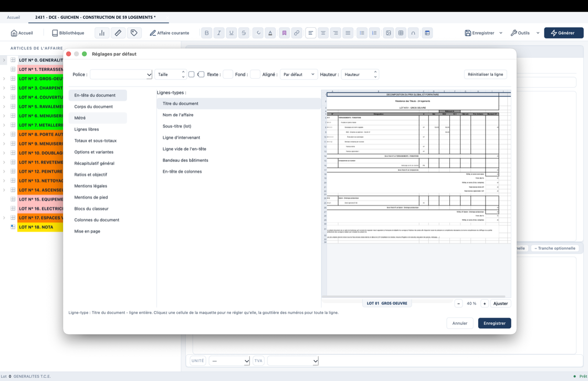The height and width of the screenshot is (381, 588).
Task: Go to Accueil via the house icon button
Action: (x=22, y=33)
